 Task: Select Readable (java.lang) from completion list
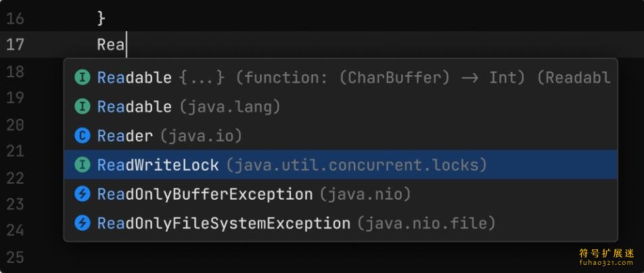[x=340, y=107]
